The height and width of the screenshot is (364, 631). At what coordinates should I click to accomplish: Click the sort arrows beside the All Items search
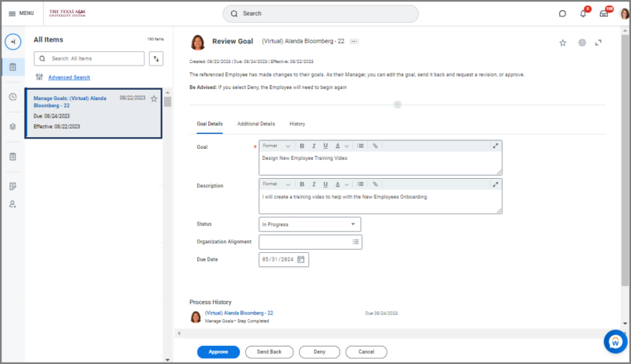point(156,58)
